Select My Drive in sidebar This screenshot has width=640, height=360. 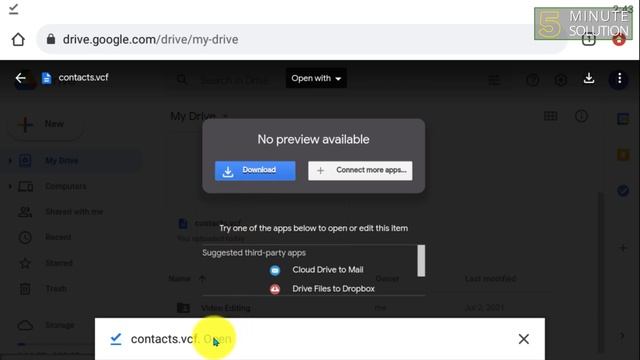[x=61, y=161]
